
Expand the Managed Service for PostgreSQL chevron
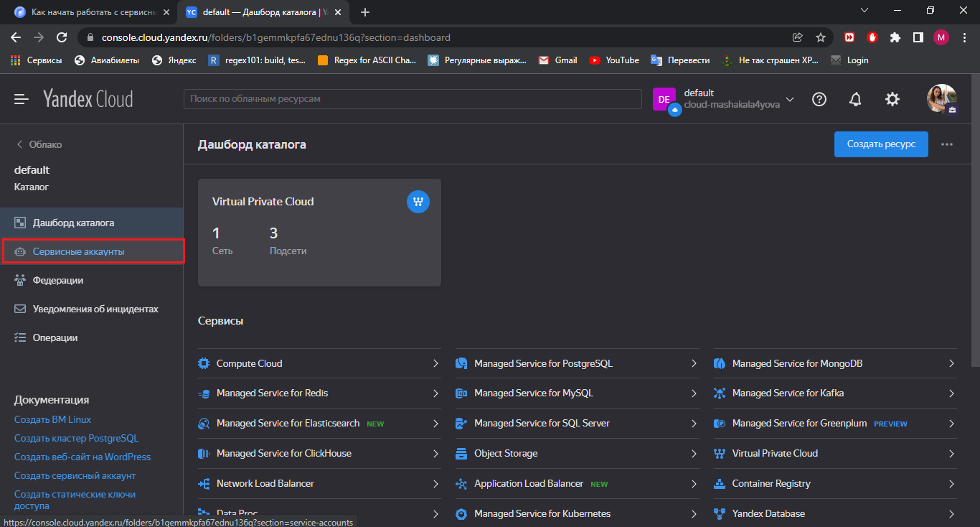click(x=694, y=363)
